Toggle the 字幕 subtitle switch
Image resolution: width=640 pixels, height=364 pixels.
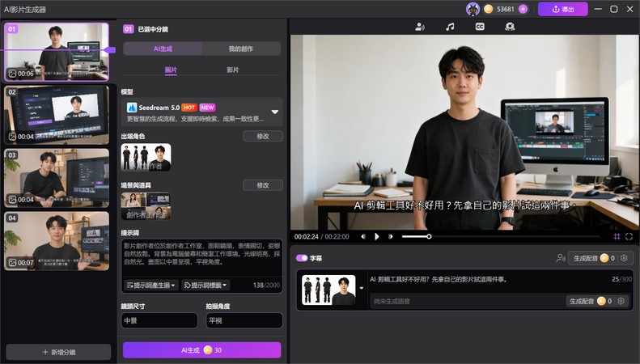pos(302,258)
